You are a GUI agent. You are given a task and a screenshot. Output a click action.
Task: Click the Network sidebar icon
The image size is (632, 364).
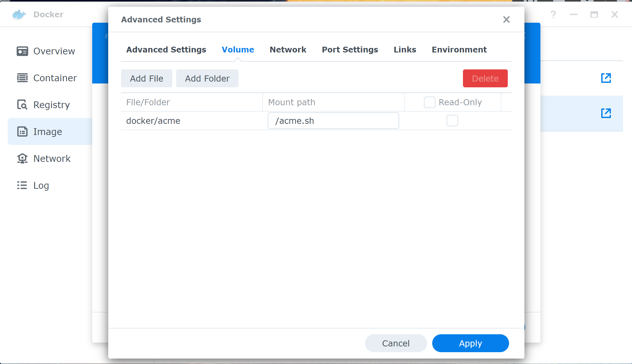tap(22, 159)
